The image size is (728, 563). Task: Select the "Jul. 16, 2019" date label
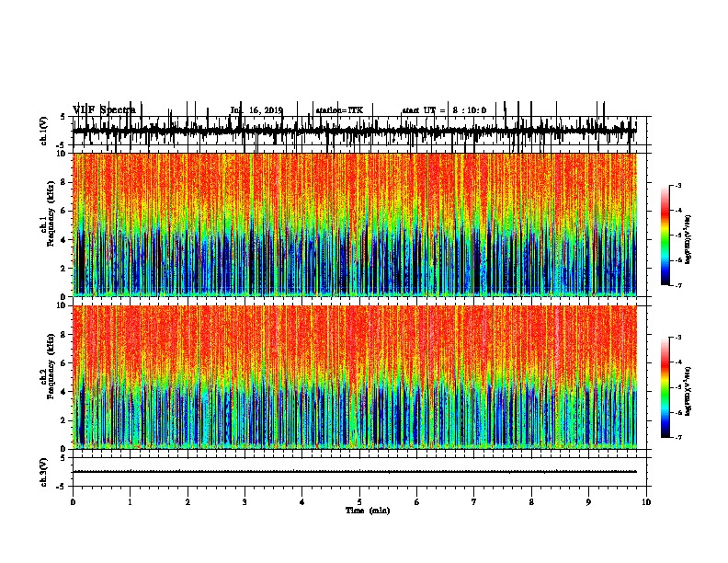point(256,110)
